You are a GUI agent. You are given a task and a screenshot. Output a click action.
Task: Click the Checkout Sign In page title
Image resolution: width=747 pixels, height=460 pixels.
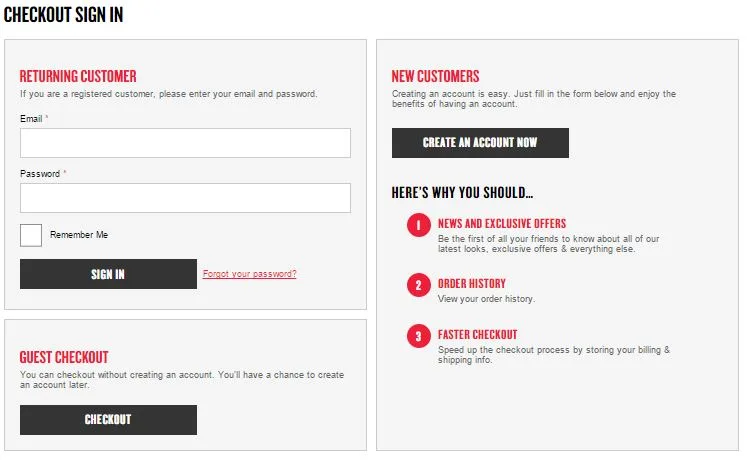pyautogui.click(x=64, y=16)
